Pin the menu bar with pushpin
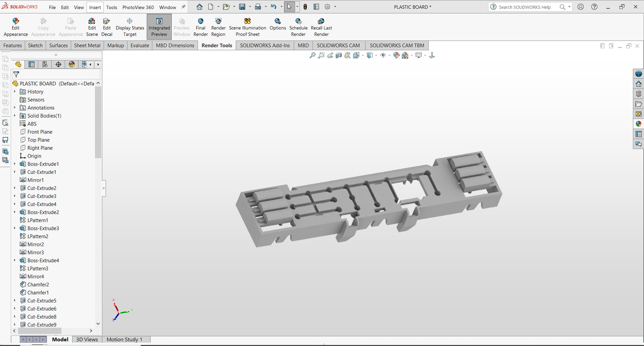The image size is (644, 346). [183, 7]
